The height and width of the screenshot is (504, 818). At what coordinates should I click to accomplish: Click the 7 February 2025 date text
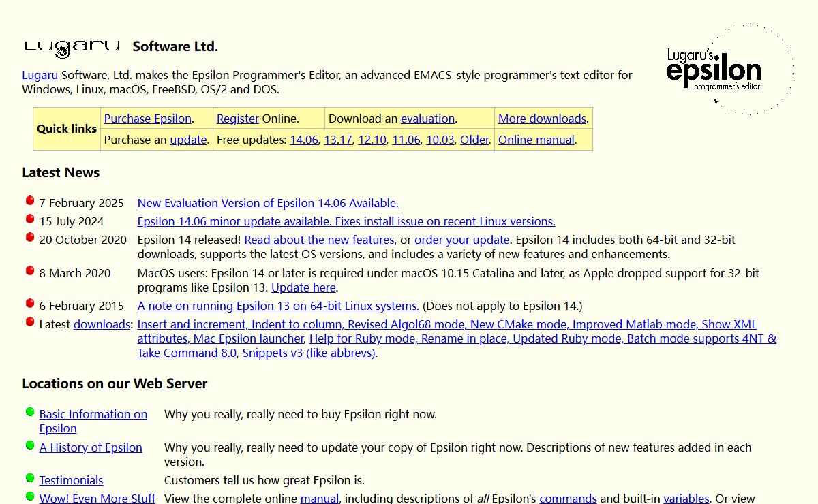coord(82,203)
